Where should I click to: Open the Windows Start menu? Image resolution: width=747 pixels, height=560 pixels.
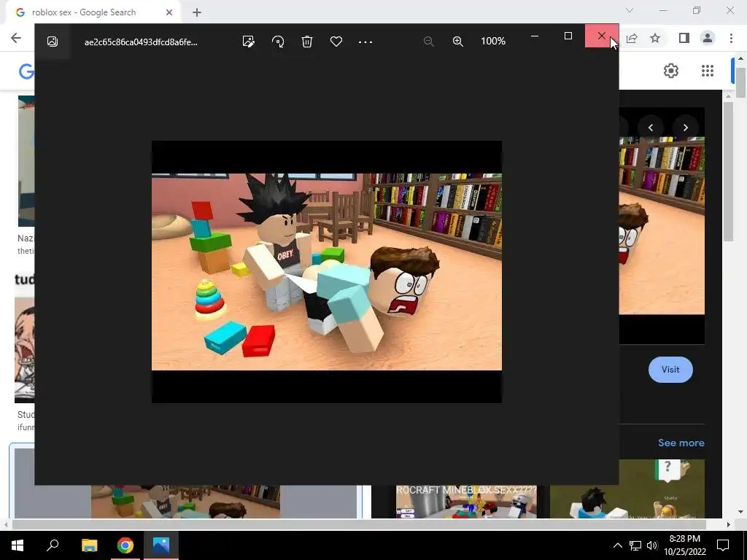pos(18,545)
